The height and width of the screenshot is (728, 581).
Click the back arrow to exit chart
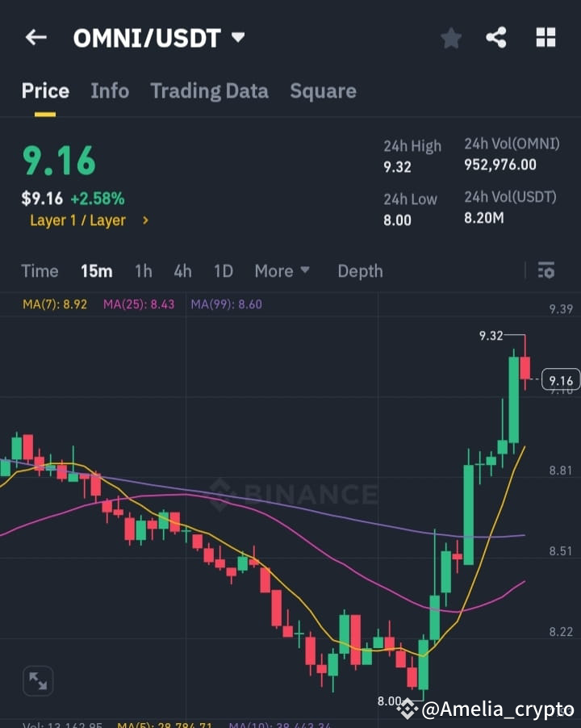click(x=36, y=37)
